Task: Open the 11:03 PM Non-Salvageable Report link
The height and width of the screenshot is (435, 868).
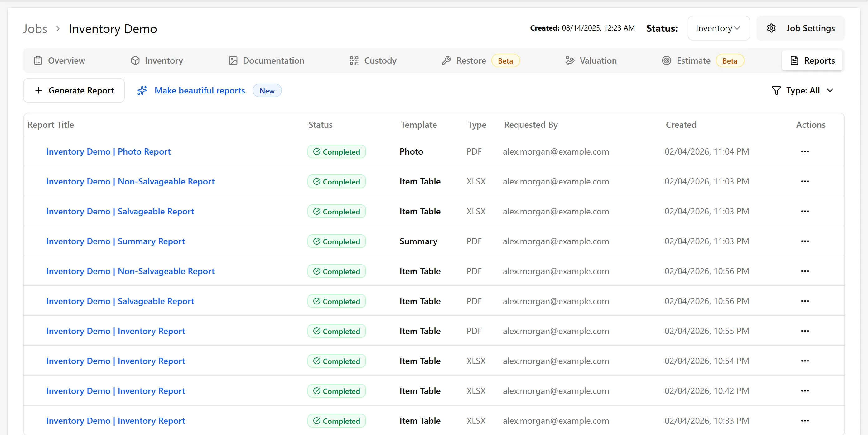Action: pos(130,181)
